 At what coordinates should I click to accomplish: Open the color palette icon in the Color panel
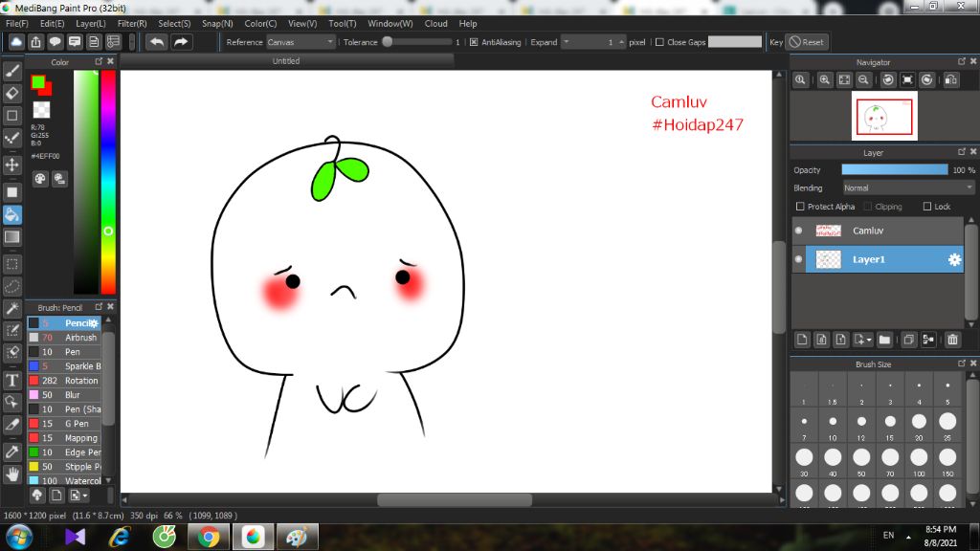40,179
